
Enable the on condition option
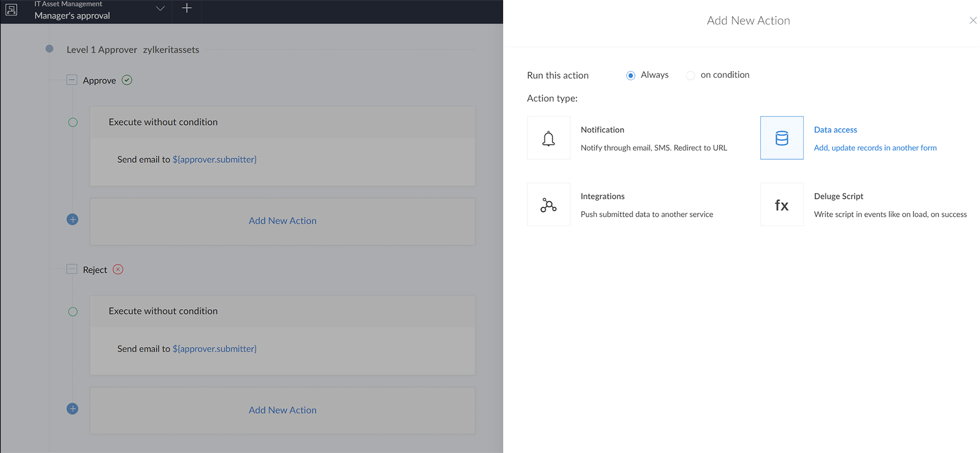[x=690, y=75]
